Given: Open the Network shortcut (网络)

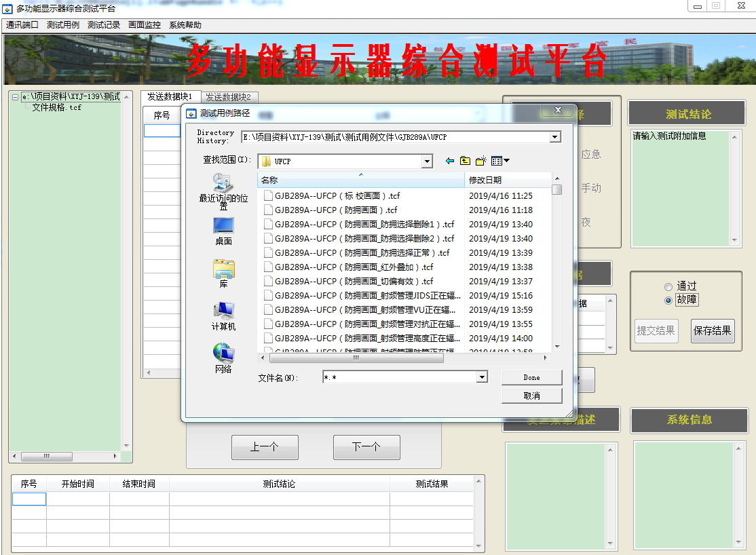Looking at the screenshot, I should 223,358.
